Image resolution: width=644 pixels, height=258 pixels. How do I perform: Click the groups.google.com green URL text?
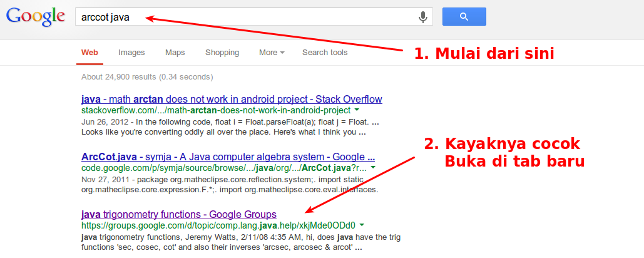coord(218,225)
